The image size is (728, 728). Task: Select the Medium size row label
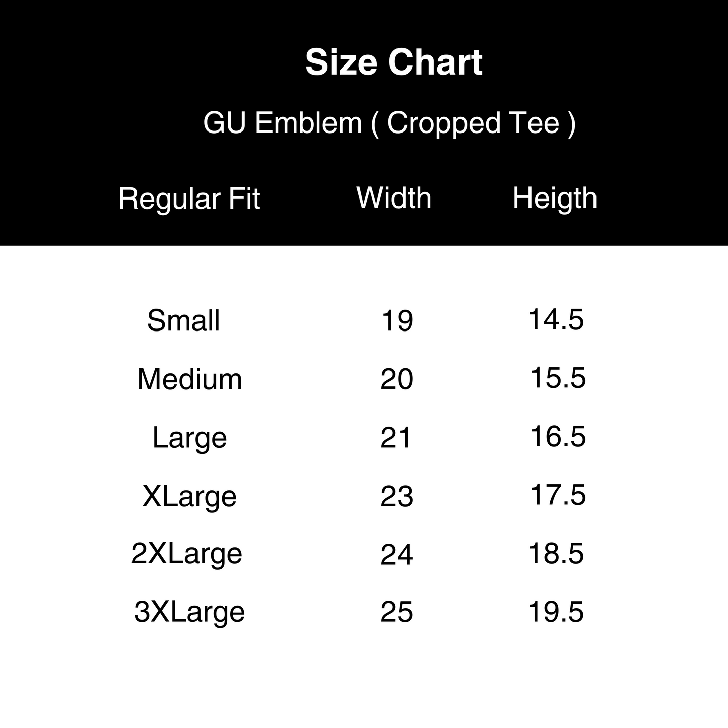tap(189, 379)
